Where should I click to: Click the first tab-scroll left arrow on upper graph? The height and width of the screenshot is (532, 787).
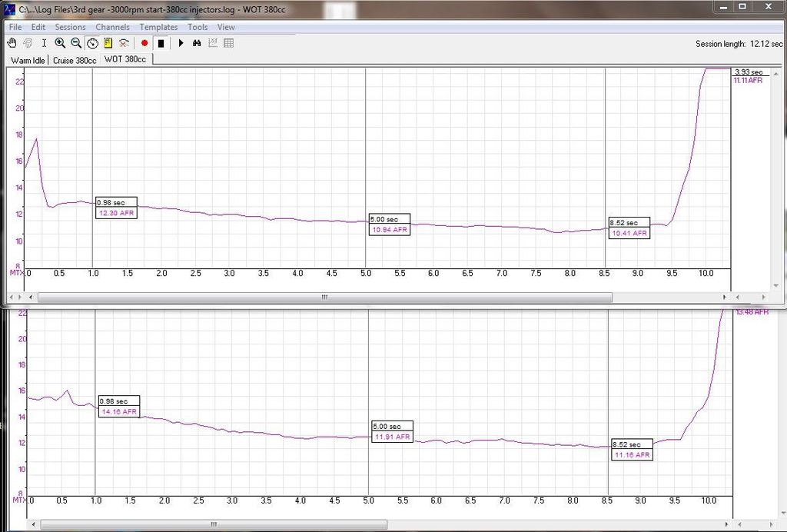pyautogui.click(x=12, y=297)
